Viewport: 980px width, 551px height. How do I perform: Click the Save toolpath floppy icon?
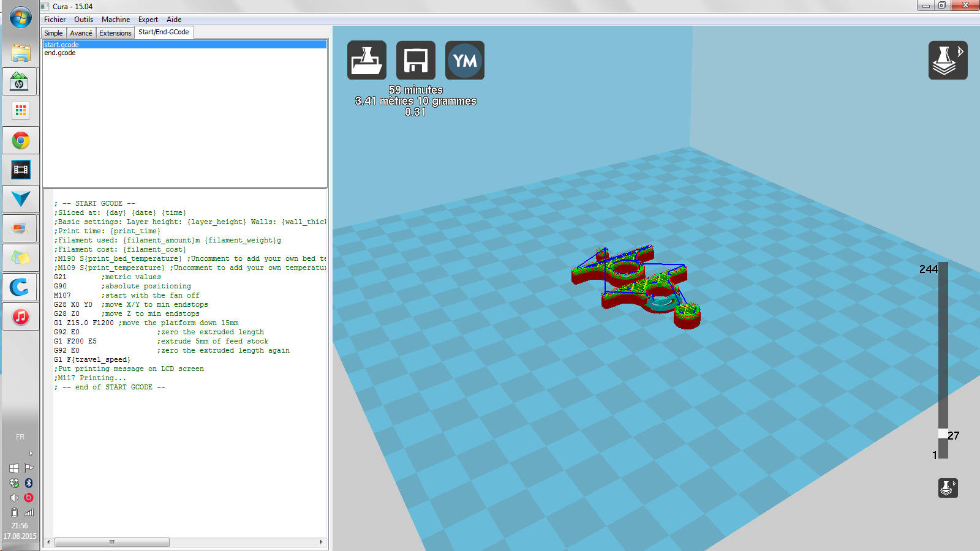click(x=415, y=60)
